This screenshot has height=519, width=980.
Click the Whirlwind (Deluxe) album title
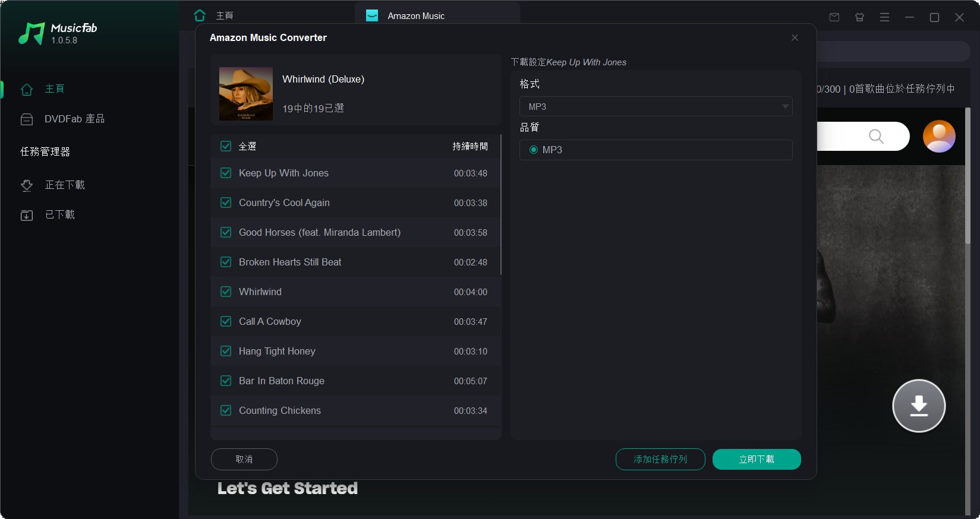coord(323,79)
